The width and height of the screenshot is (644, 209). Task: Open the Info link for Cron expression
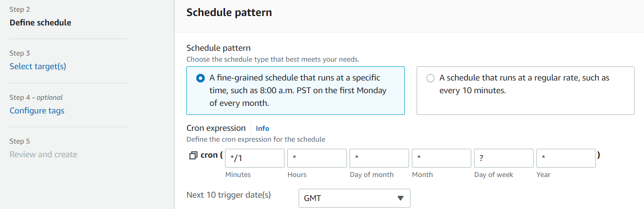point(262,128)
